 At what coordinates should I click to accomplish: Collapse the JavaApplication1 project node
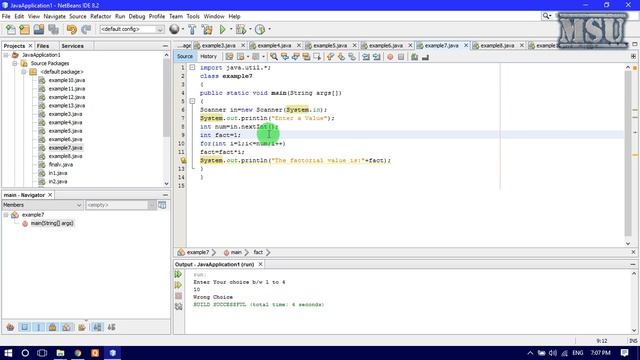pyautogui.click(x=6, y=55)
